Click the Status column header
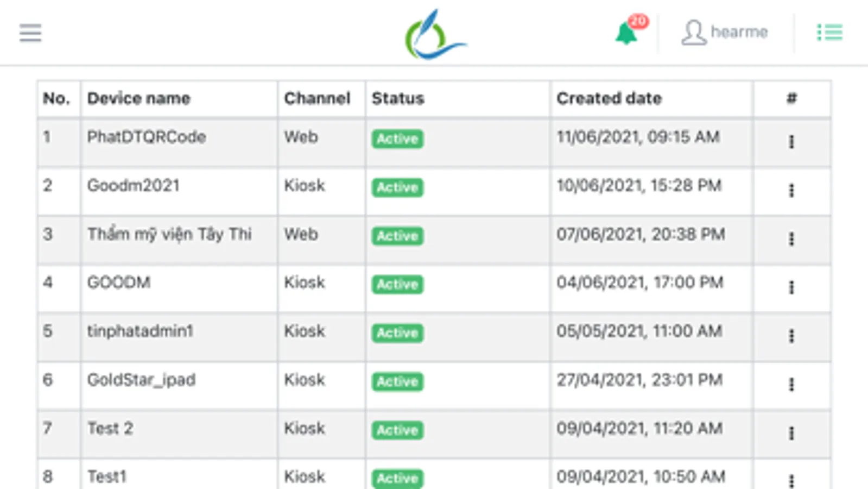 [398, 98]
